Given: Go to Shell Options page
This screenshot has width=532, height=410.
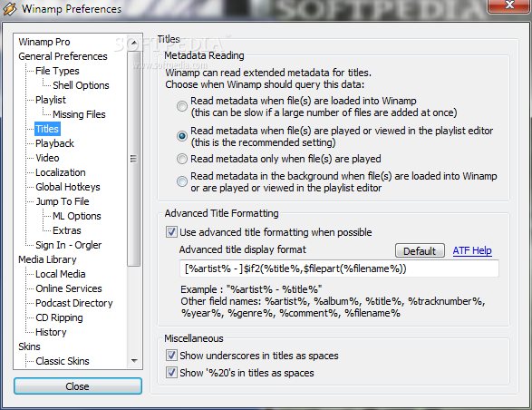Looking at the screenshot, I should (x=81, y=85).
